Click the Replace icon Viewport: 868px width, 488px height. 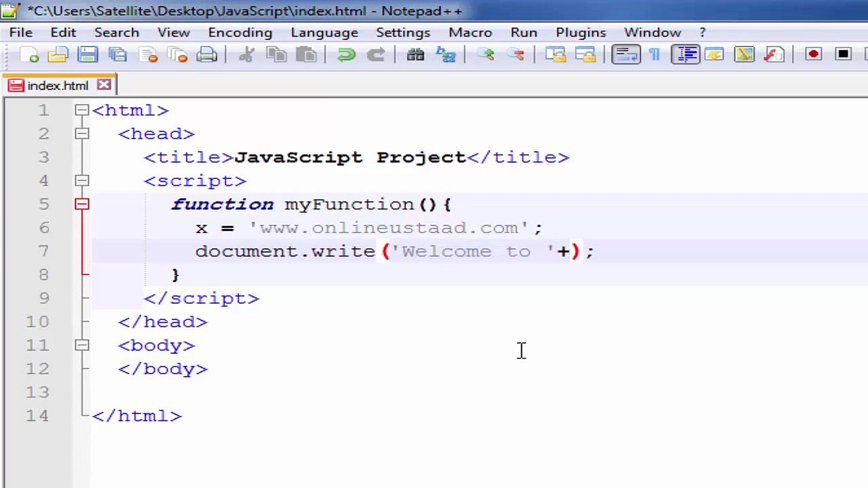tap(446, 55)
